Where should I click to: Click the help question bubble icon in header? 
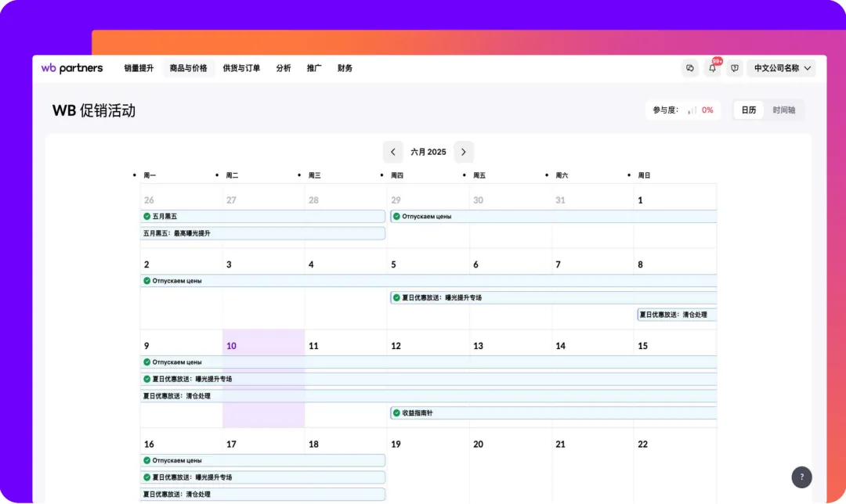tap(734, 68)
